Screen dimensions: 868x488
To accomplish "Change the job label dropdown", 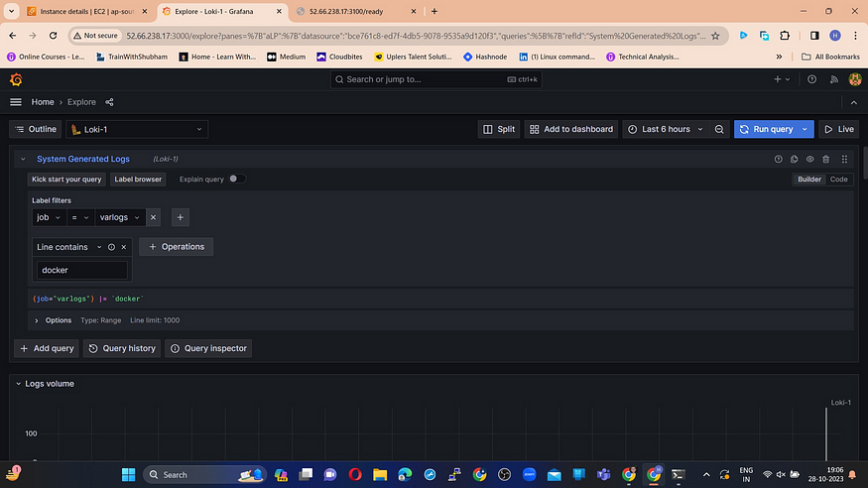I will click(x=49, y=217).
